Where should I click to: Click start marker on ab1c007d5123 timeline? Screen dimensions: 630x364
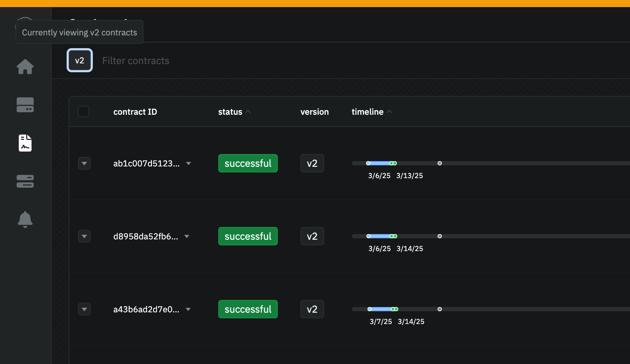(x=368, y=163)
